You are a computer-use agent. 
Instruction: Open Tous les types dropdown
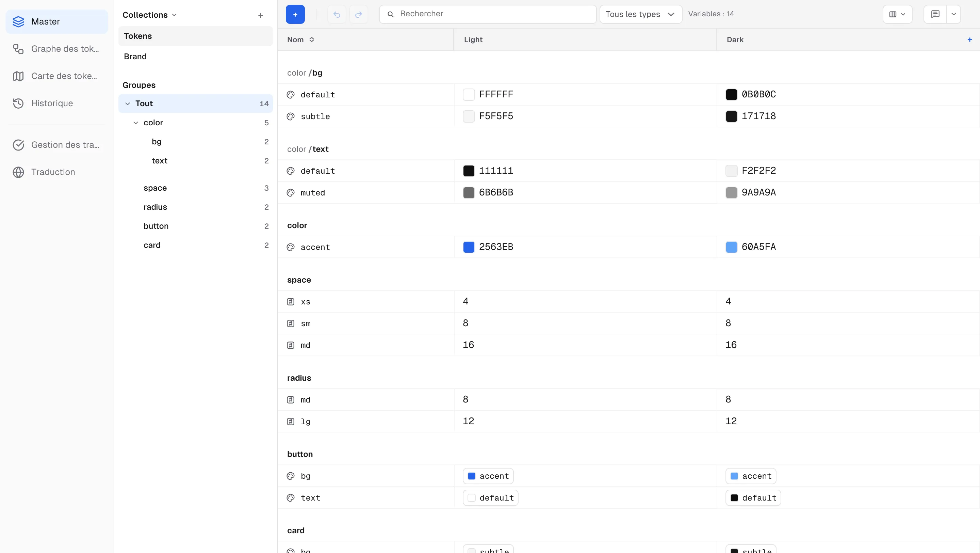(x=641, y=14)
